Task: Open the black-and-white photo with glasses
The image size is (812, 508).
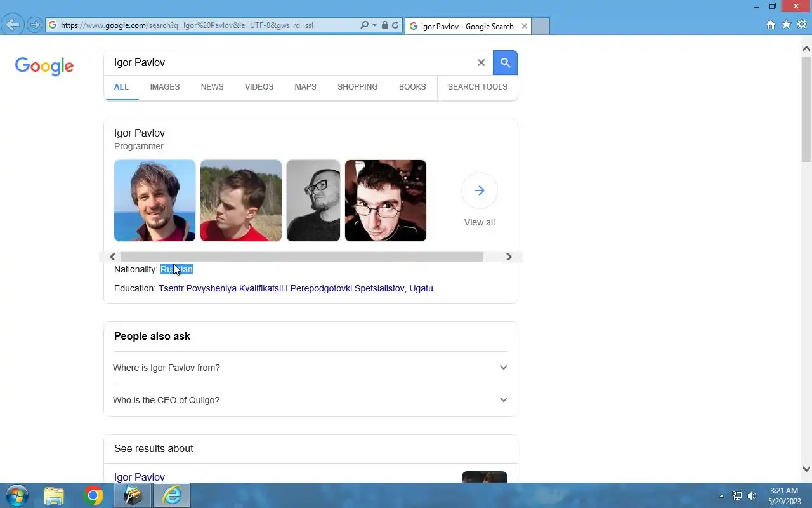Action: coord(313,201)
